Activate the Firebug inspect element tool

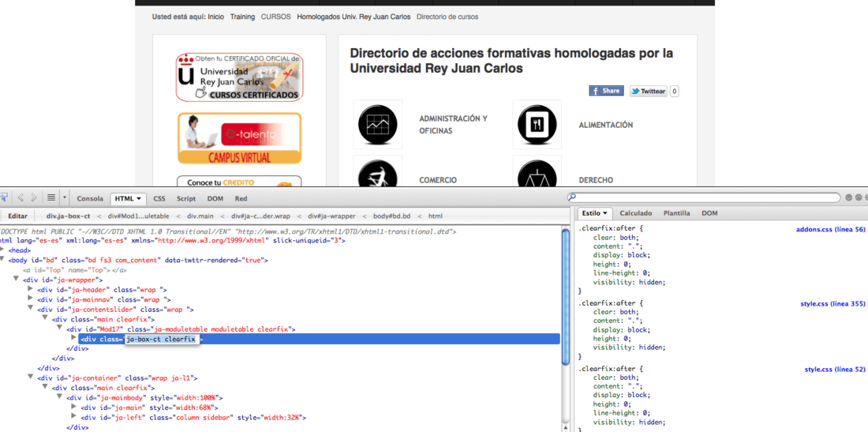[x=3, y=197]
